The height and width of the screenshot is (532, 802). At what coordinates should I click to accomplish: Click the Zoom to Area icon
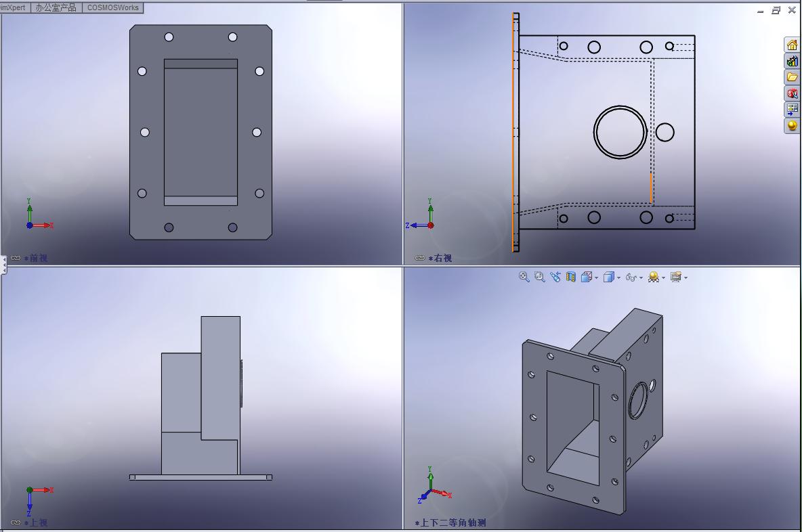[540, 277]
